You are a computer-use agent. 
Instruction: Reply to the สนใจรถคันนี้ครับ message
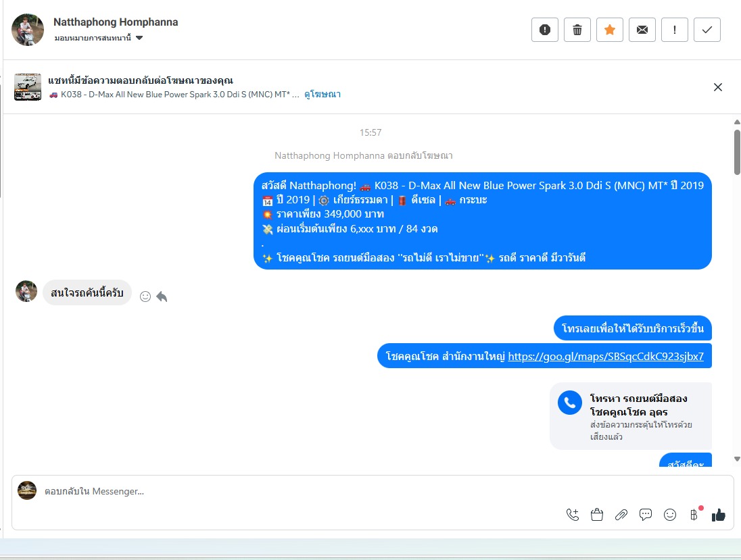[x=162, y=296]
